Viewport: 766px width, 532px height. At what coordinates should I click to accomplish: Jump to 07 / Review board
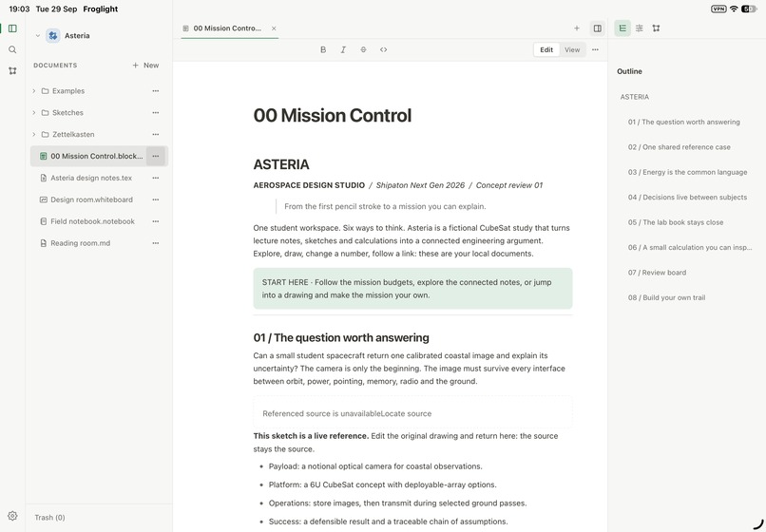pyautogui.click(x=657, y=273)
